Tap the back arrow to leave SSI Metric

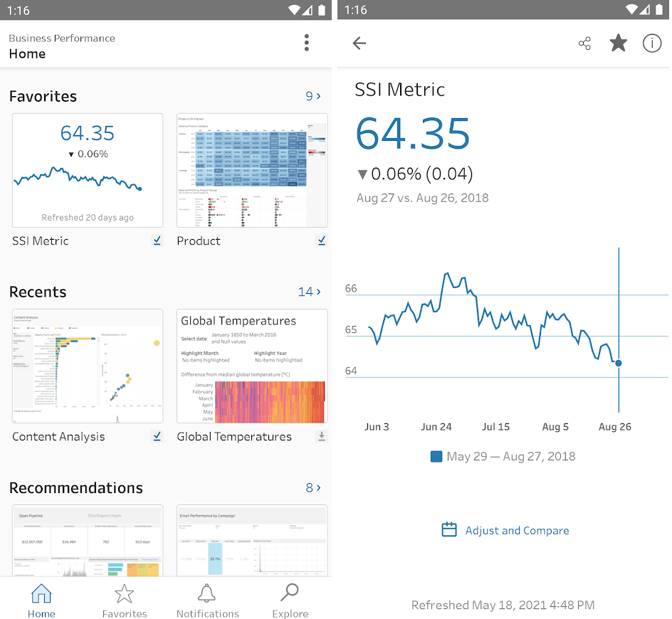[x=359, y=43]
